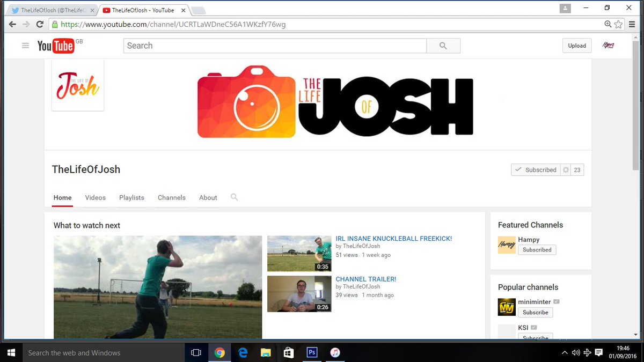Click the search magnifier button
Screen dimensions: 644x362
(x=443, y=46)
